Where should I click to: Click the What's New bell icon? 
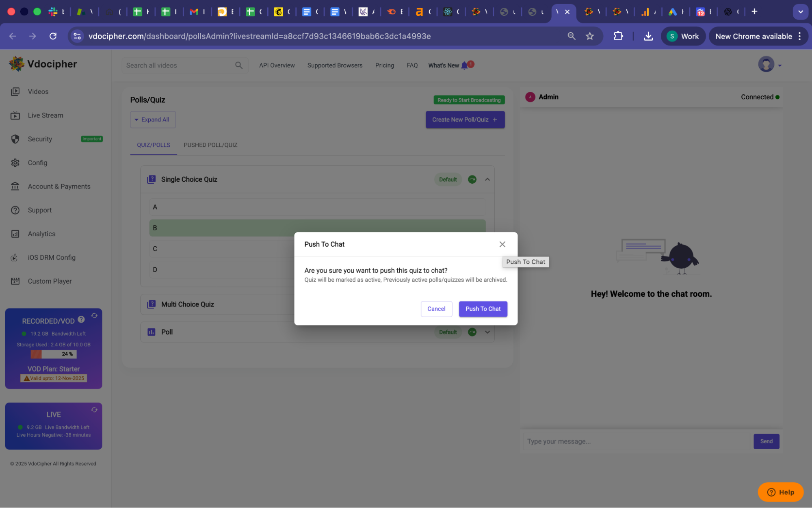[464, 65]
